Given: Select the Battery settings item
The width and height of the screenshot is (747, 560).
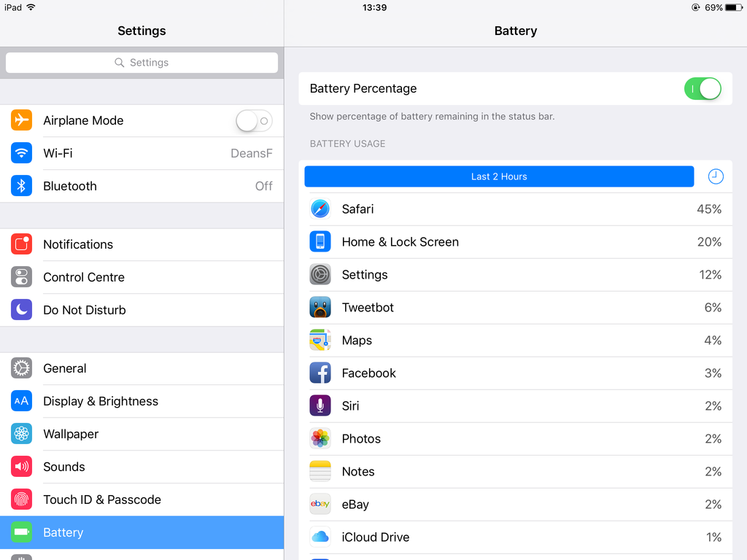Looking at the screenshot, I should [x=142, y=532].
